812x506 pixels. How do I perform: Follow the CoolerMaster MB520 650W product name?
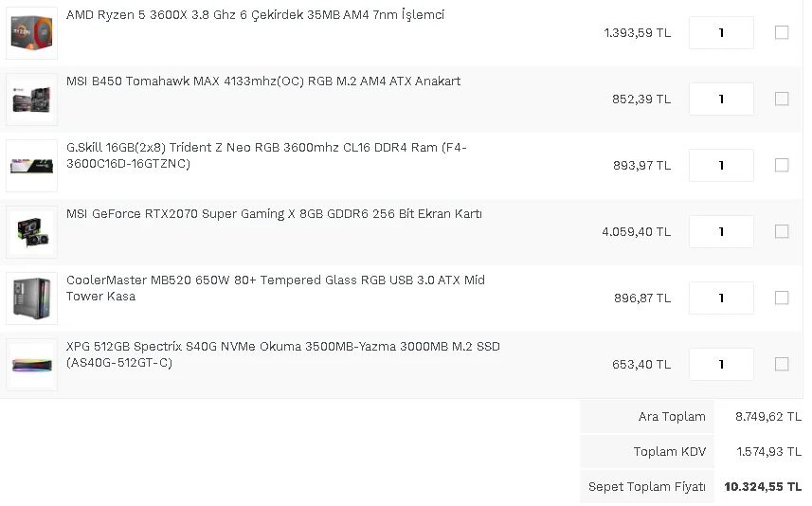[275, 280]
